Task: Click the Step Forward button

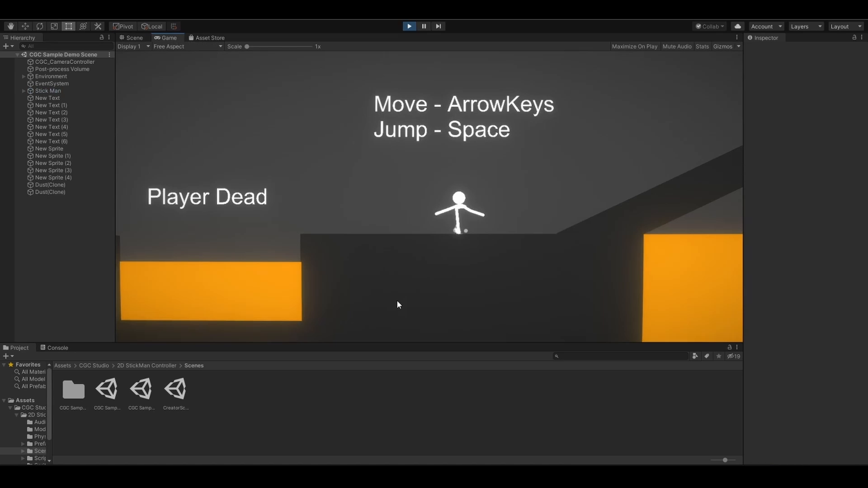Action: pos(438,26)
